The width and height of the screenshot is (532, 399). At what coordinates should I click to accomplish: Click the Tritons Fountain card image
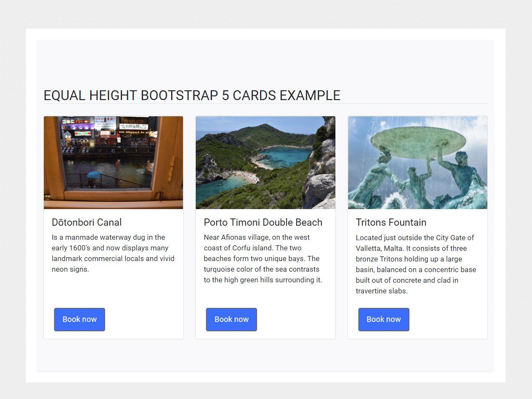418,162
